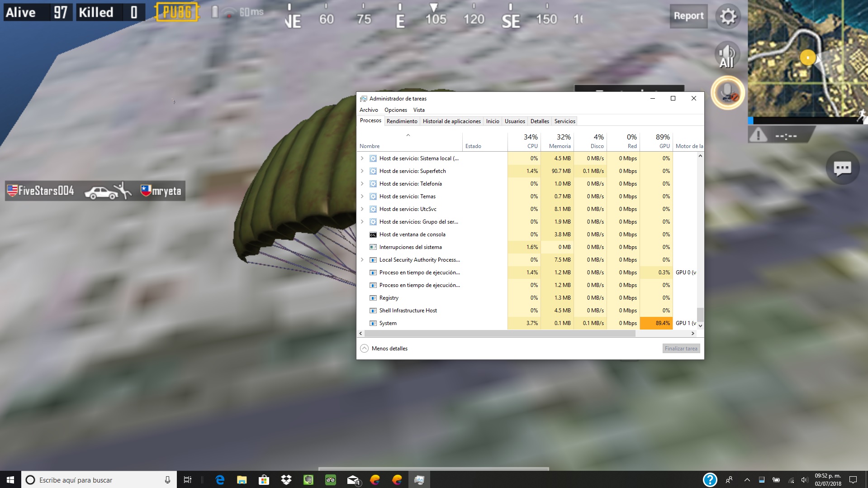Open the in-game chat bubble icon

[842, 168]
